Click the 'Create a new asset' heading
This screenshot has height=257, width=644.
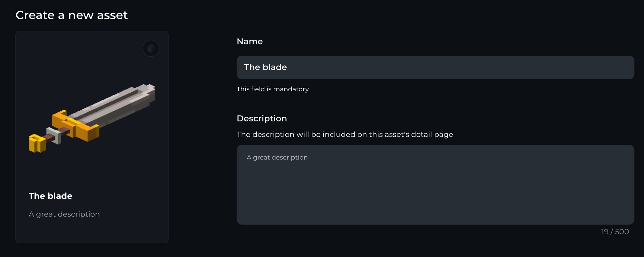point(71,15)
